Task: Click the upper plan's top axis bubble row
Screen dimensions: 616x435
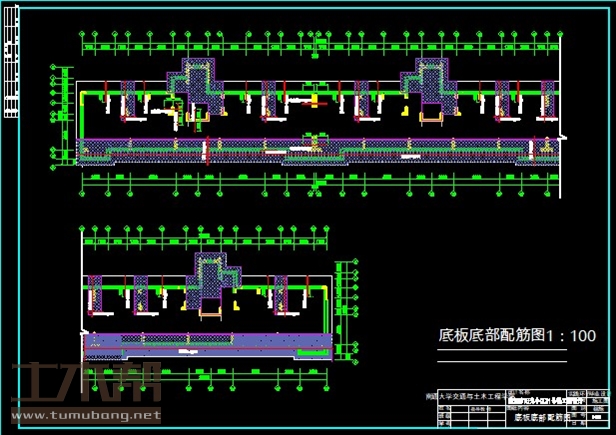Action: tap(320, 39)
